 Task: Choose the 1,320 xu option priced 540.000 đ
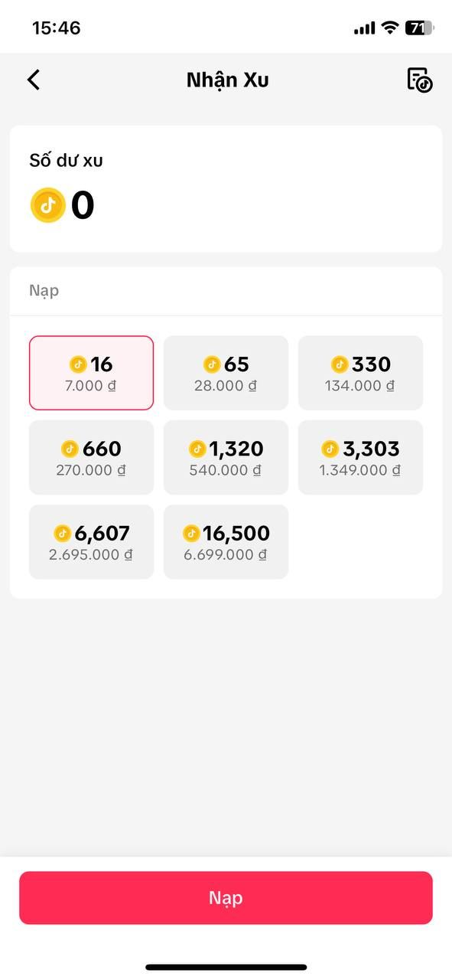click(226, 457)
